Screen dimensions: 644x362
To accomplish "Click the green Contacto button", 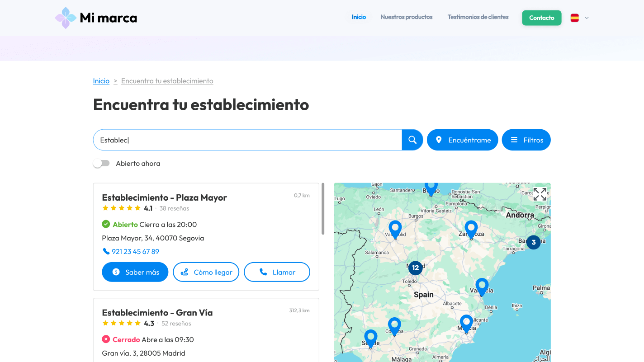I will (x=542, y=18).
